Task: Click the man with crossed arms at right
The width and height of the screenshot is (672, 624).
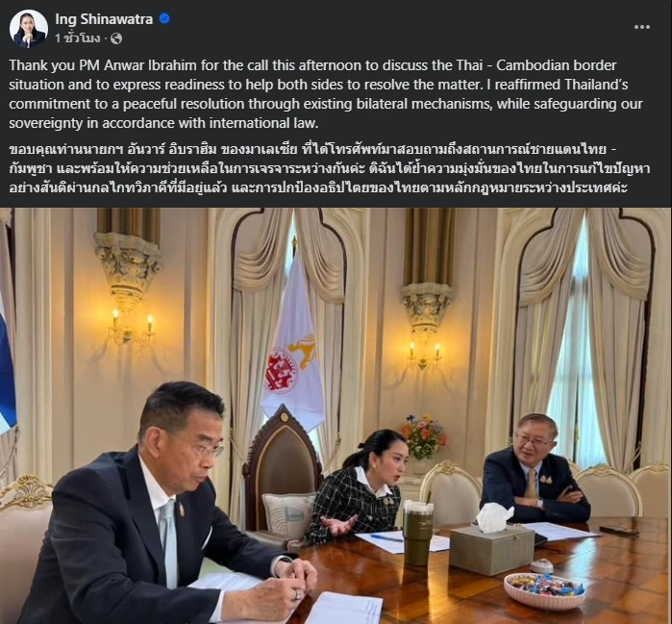Action: pos(535,469)
